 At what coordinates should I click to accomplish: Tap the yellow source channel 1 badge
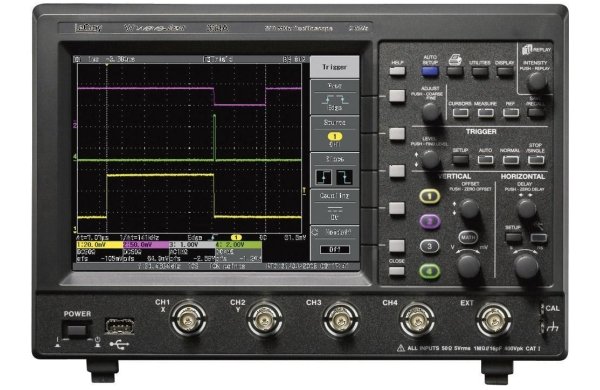(335, 137)
